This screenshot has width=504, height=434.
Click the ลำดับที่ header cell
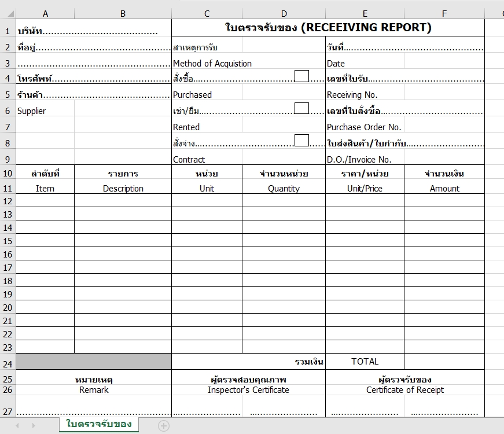[x=45, y=173]
